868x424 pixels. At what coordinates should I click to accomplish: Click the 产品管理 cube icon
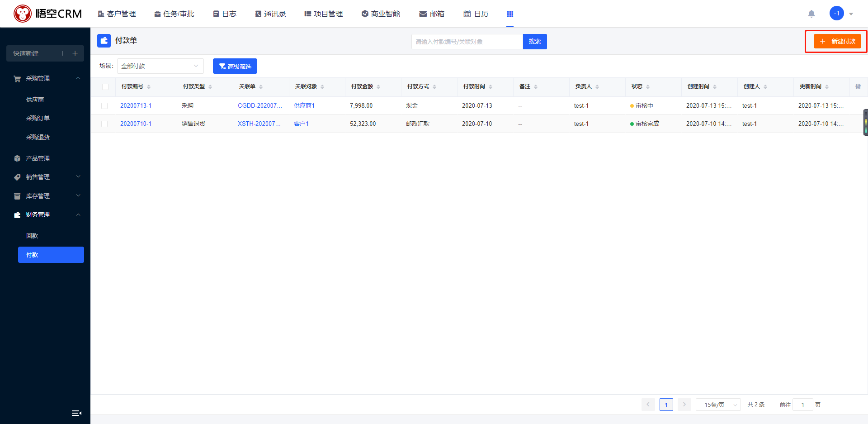pyautogui.click(x=17, y=158)
